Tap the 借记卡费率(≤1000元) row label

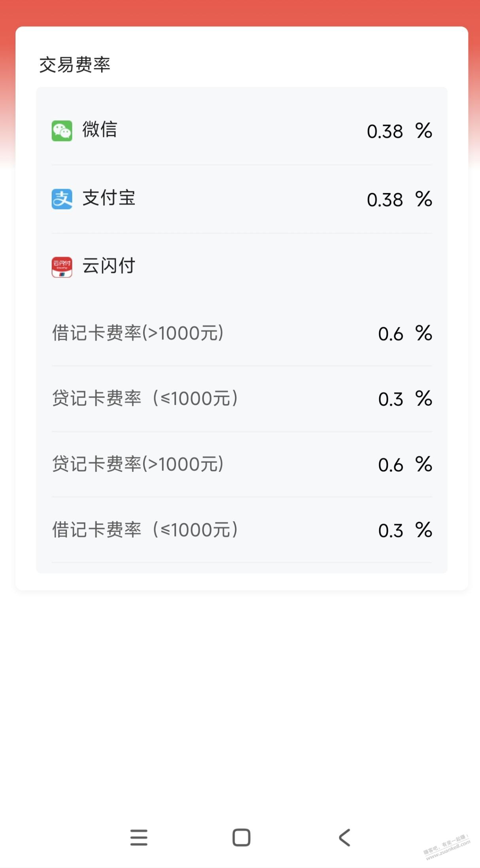click(145, 530)
